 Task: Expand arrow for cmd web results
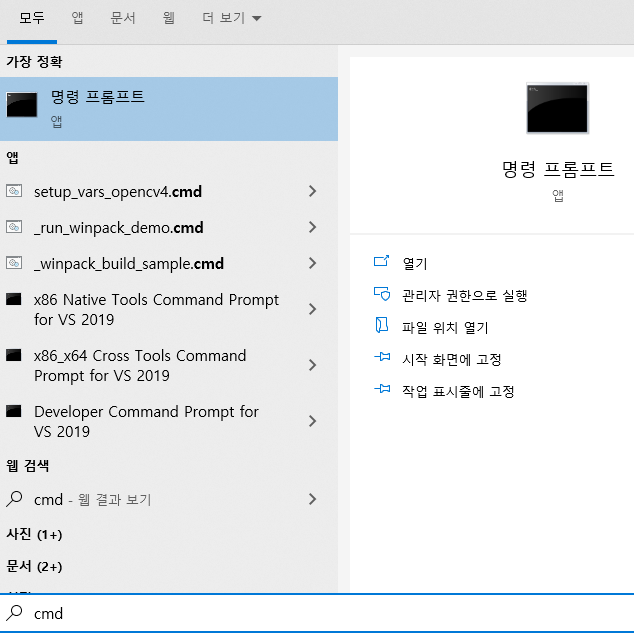pos(312,499)
